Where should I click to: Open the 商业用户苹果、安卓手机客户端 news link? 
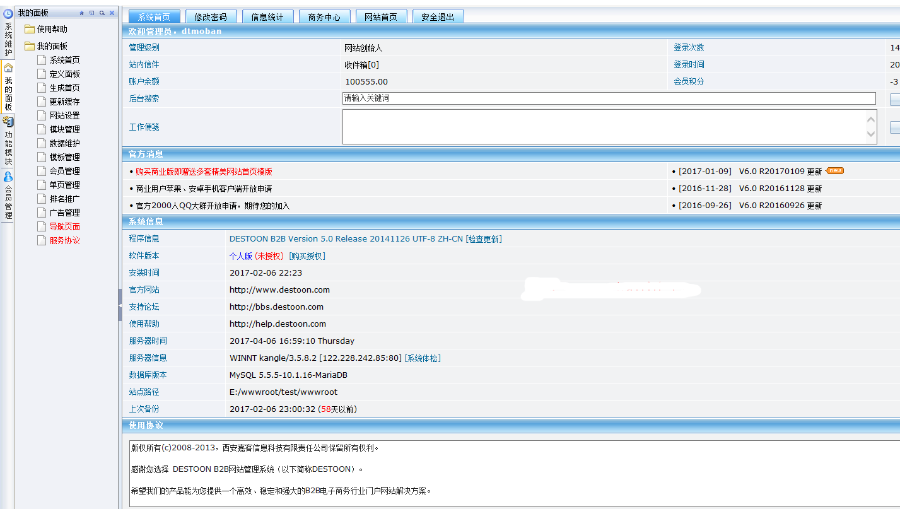204,188
